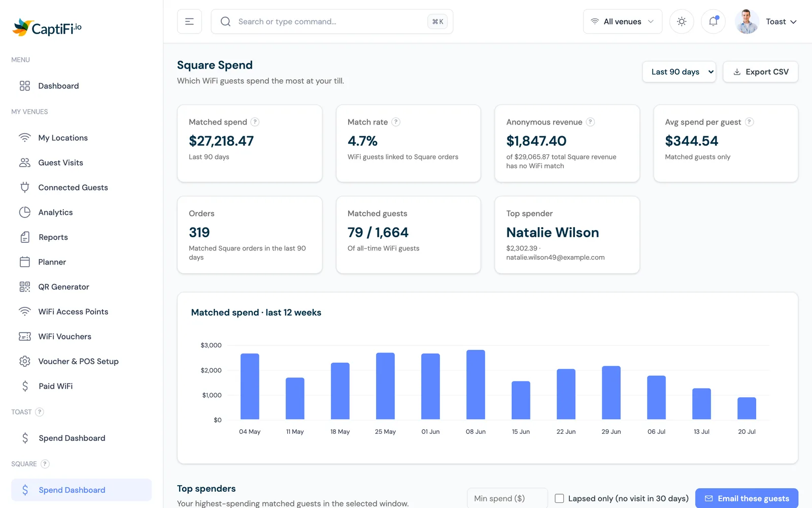Screen dimensions: 812x508
Task: Click Export CSV button
Action: click(x=760, y=72)
